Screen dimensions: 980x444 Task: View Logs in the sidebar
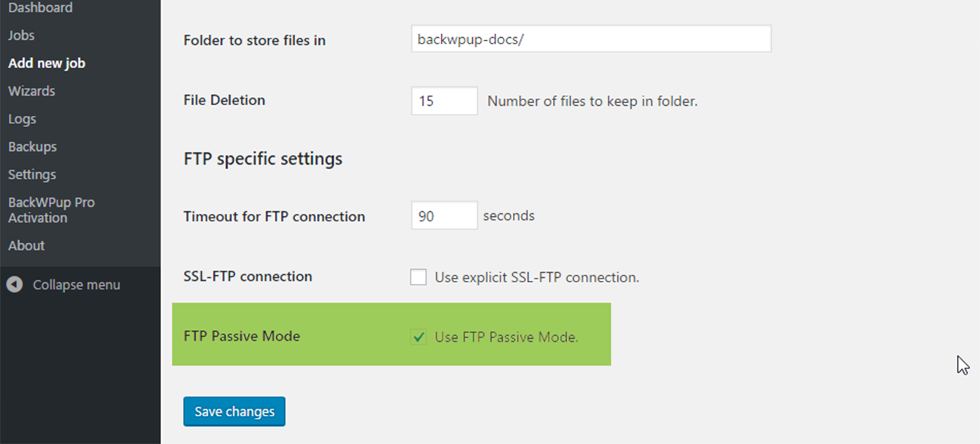coord(22,119)
